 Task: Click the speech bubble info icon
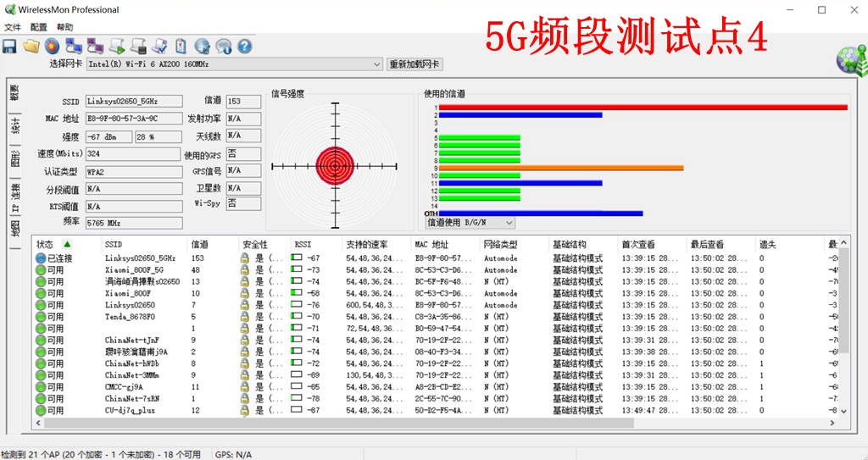coord(224,46)
